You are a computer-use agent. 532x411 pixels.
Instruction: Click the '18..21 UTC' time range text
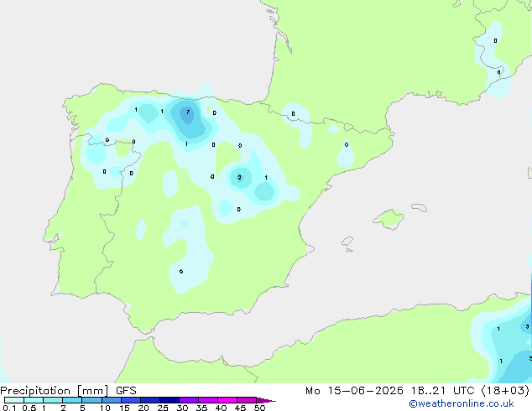[x=443, y=391]
